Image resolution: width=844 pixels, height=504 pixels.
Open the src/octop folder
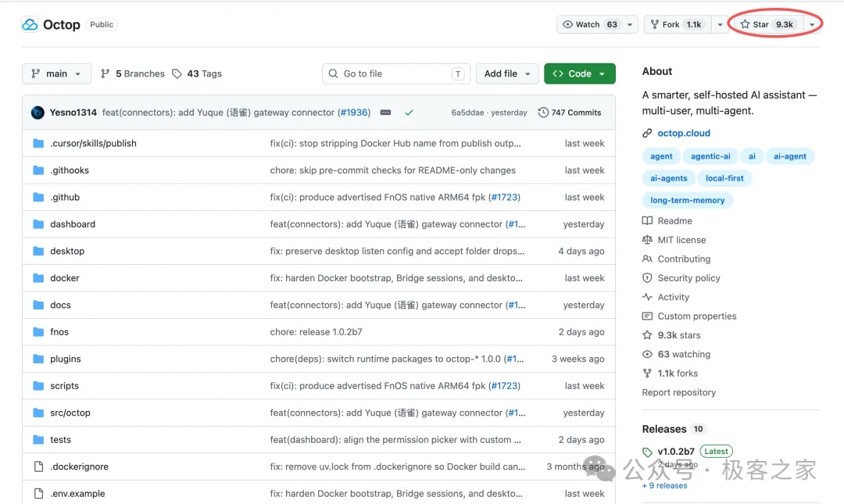pyautogui.click(x=70, y=413)
